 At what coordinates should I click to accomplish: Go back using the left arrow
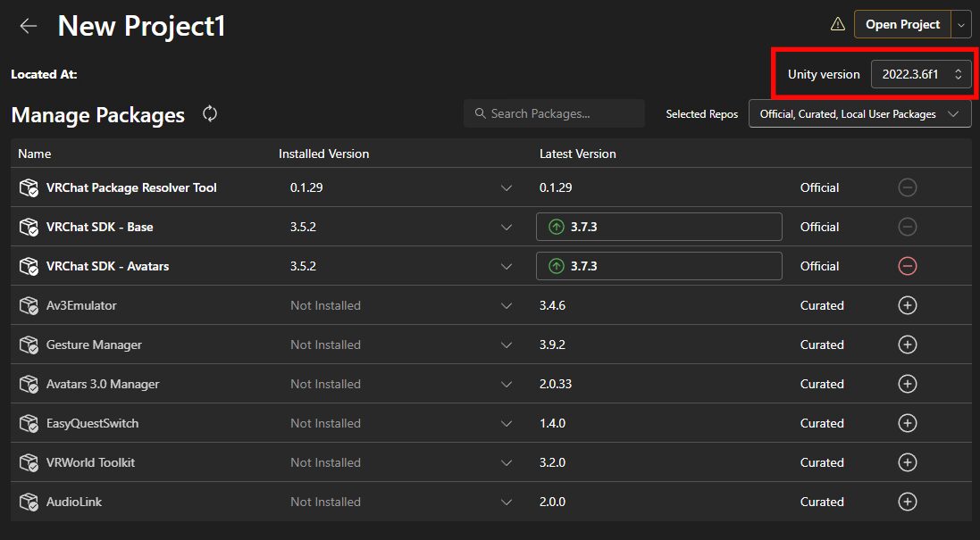[28, 26]
